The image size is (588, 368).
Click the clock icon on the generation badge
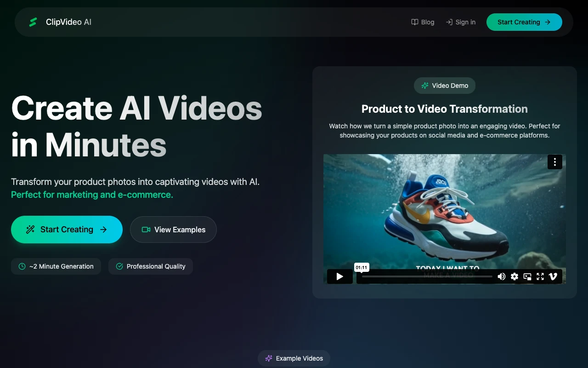[x=22, y=266]
